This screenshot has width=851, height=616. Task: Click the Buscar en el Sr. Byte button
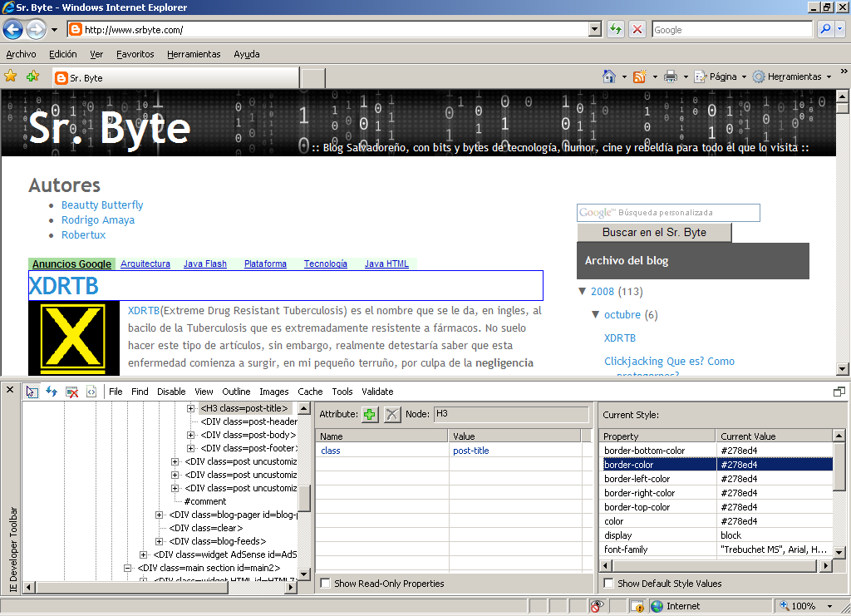tap(654, 232)
